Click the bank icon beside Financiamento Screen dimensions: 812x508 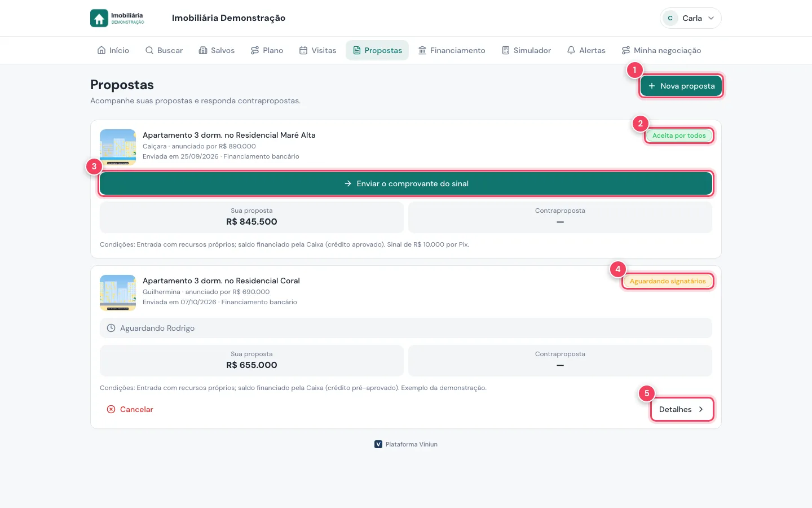[x=422, y=50]
